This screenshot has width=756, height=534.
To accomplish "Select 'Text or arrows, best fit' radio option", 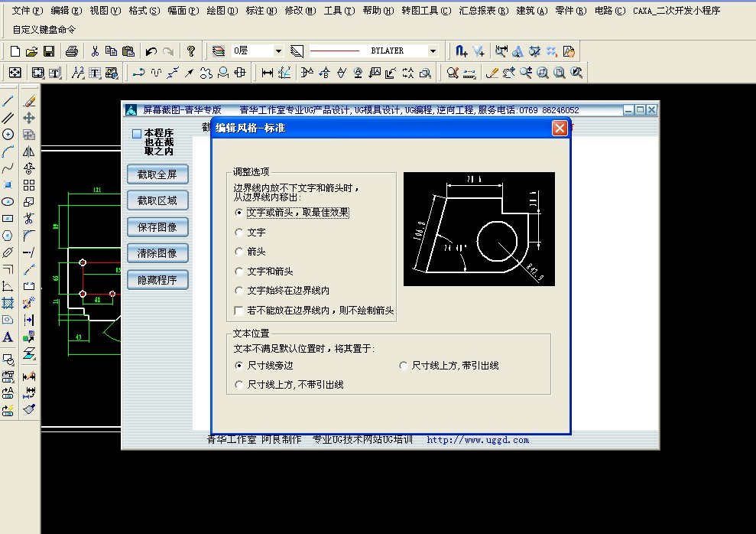I will click(238, 212).
